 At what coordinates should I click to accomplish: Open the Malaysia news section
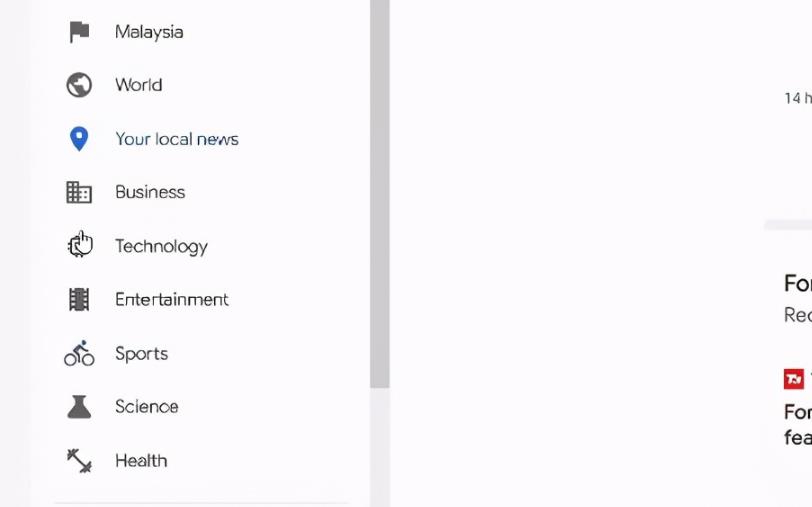point(149,32)
